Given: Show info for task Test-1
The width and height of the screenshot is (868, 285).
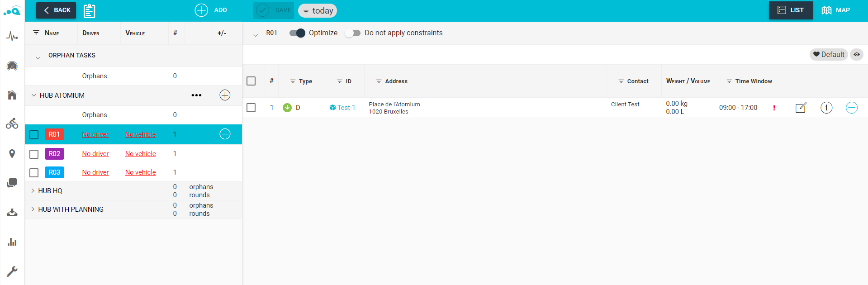Looking at the screenshot, I should pyautogui.click(x=826, y=108).
